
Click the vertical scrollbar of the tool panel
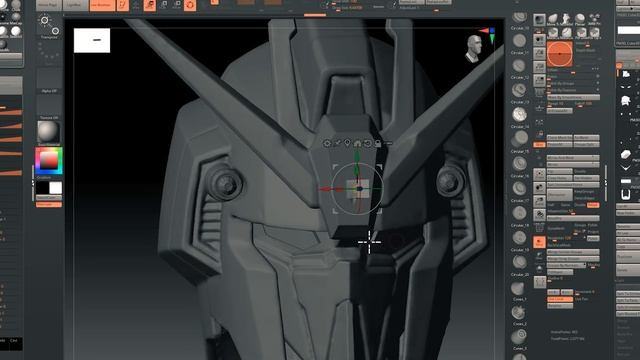606,182
